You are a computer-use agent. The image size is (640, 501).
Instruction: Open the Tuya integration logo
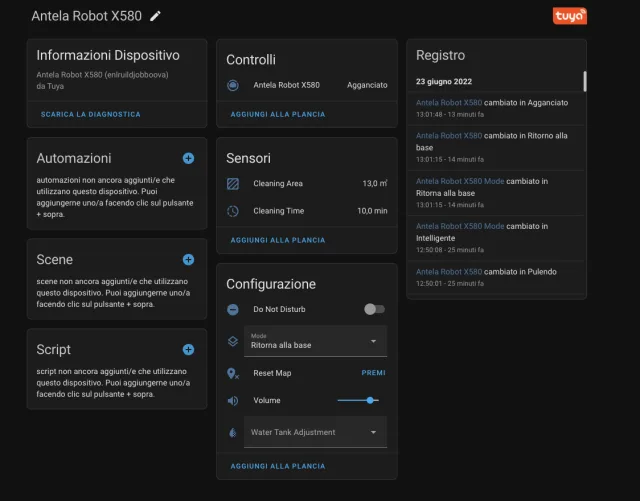click(x=570, y=16)
